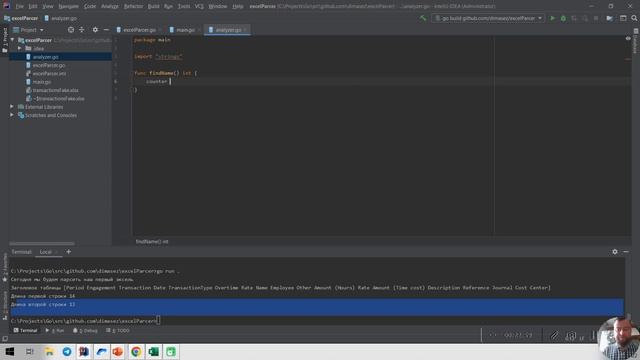The height and width of the screenshot is (360, 640).
Task: Click the Locate/scroll-from-source target icon
Action: [x=71, y=30]
